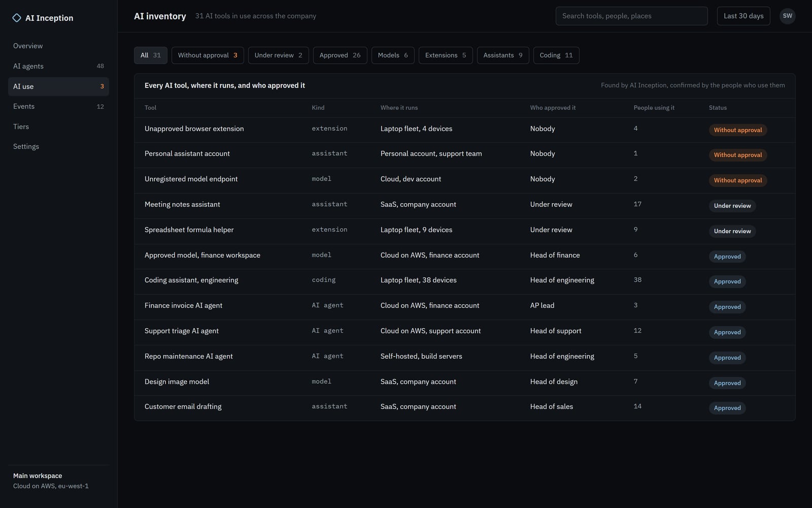
Task: Click Without approval badge for Personal assistant account
Action: tap(738, 155)
